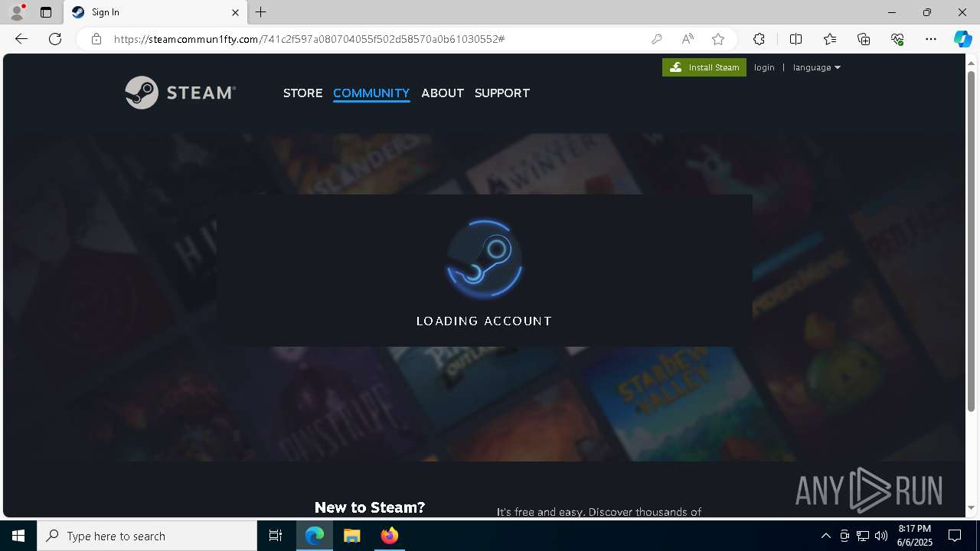Screen dimensions: 980x551
Task: Click the login link at top right
Action: tap(764, 67)
